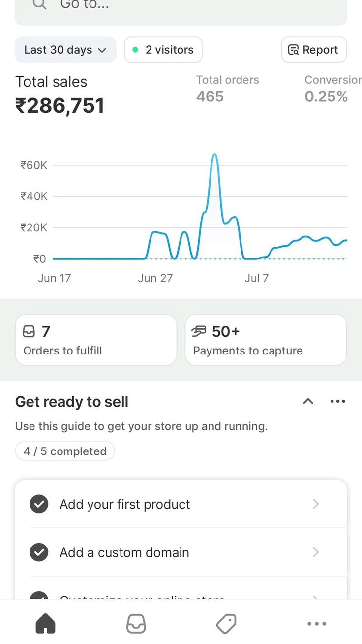
Task: Tap the search magnifier icon
Action: (39, 4)
